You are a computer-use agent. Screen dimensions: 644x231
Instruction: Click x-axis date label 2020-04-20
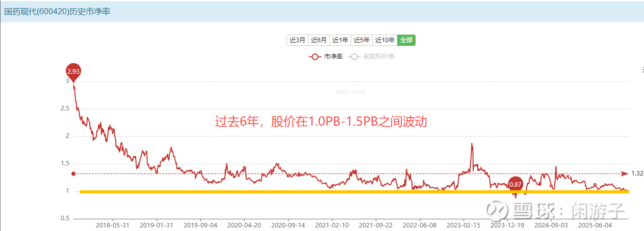tap(244, 224)
